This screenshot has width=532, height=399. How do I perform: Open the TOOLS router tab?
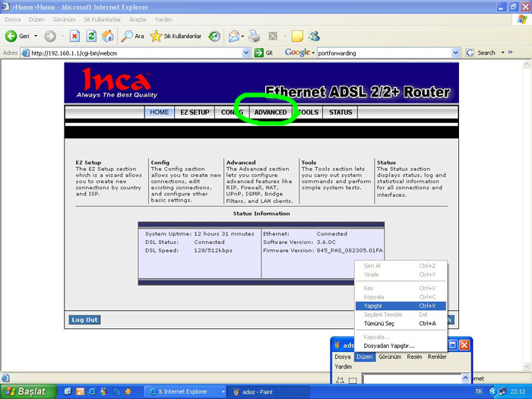[308, 112]
